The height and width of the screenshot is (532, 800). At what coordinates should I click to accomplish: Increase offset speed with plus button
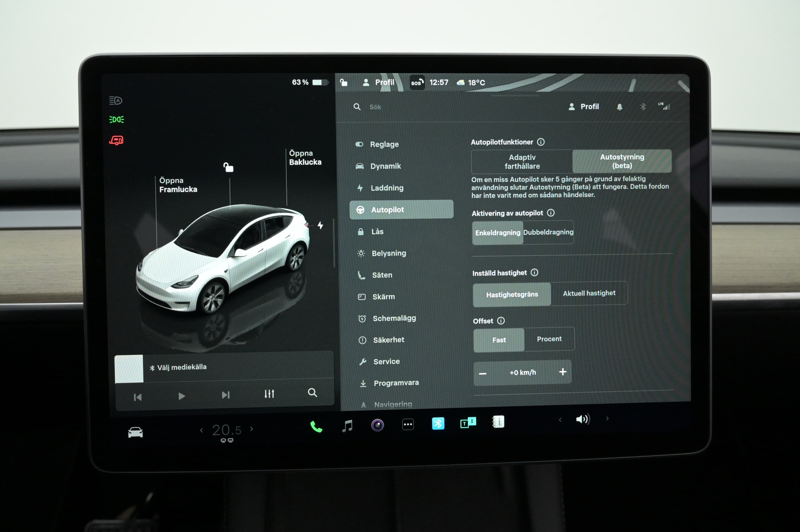tap(563, 372)
